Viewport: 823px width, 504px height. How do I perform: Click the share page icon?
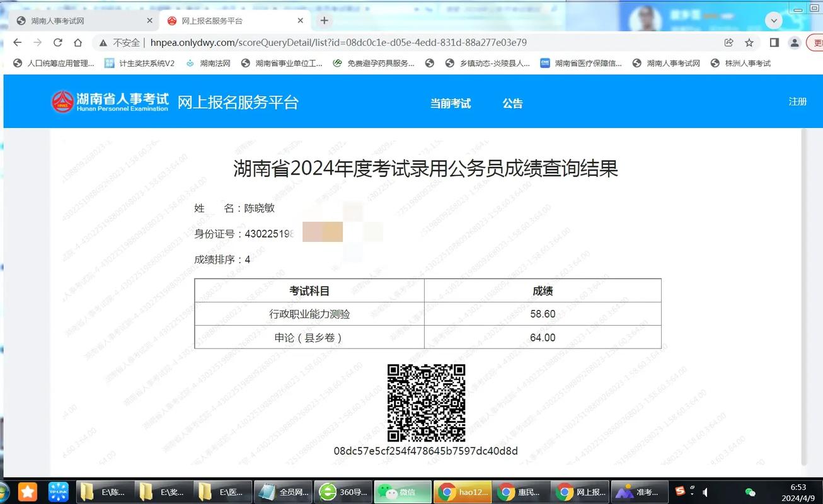(x=728, y=43)
